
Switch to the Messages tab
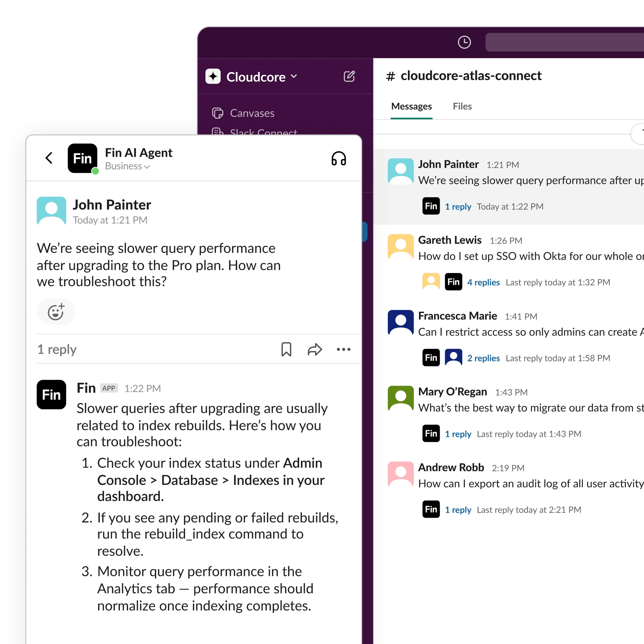(411, 106)
